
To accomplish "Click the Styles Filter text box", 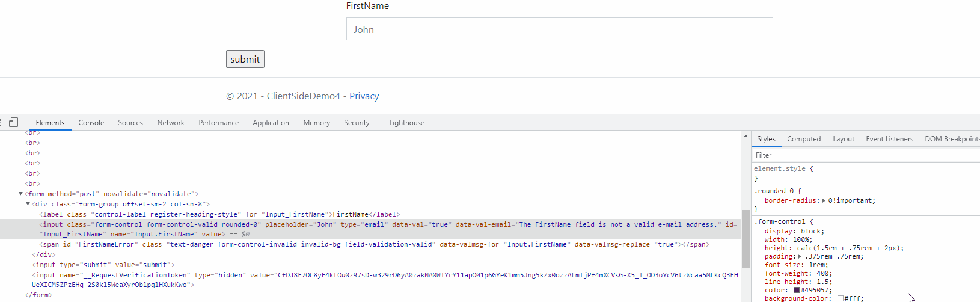I will pyautogui.click(x=866, y=155).
